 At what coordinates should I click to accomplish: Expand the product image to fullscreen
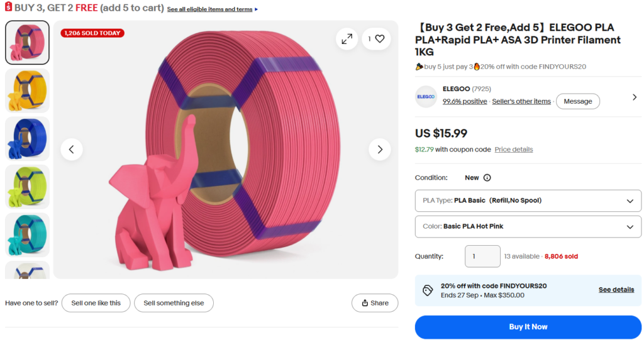347,39
